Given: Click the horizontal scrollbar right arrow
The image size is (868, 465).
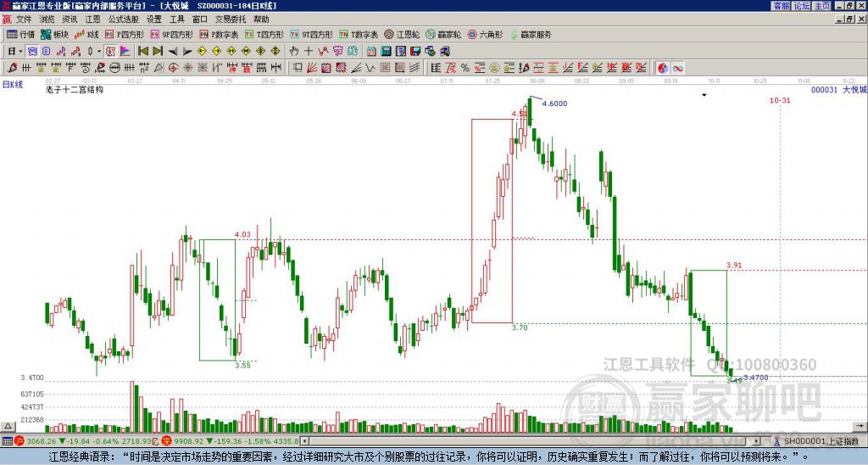Looking at the screenshot, I should coord(757,441).
